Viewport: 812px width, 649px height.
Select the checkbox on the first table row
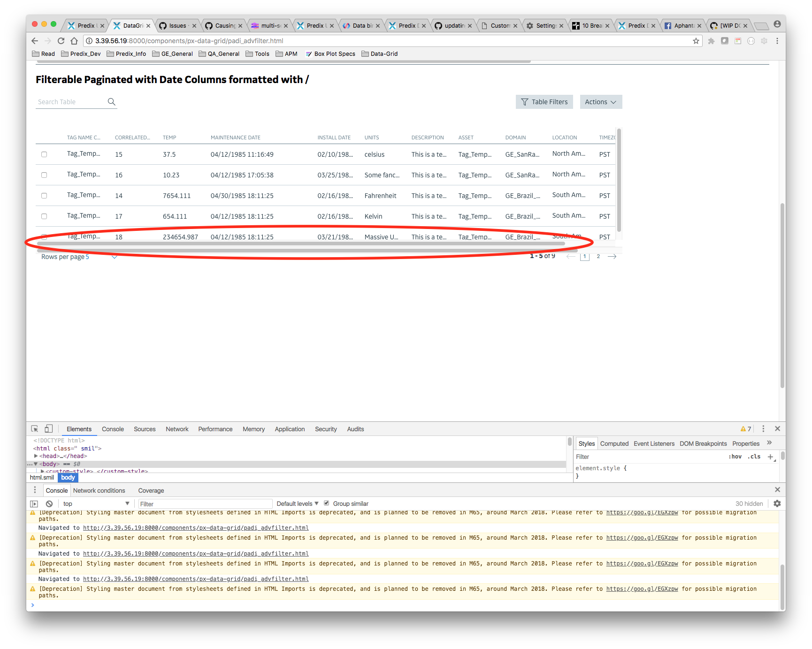tap(44, 154)
